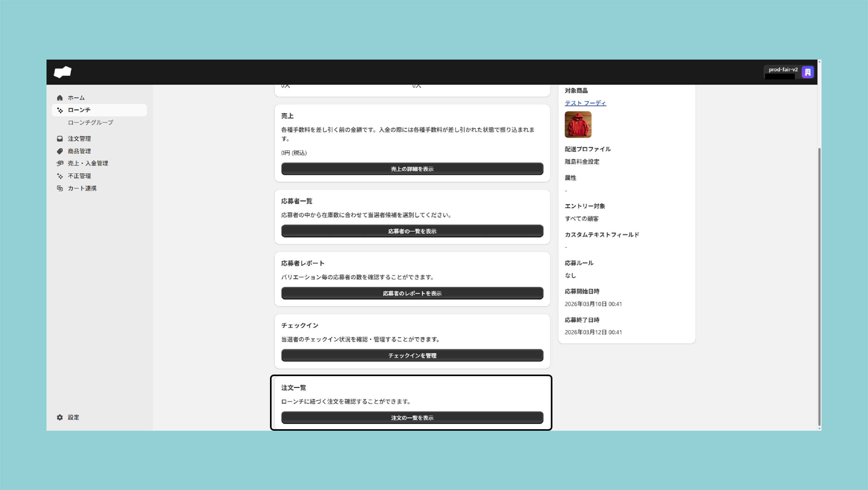Click the 売上・入金管理 icon
The height and width of the screenshot is (490, 868).
point(60,163)
